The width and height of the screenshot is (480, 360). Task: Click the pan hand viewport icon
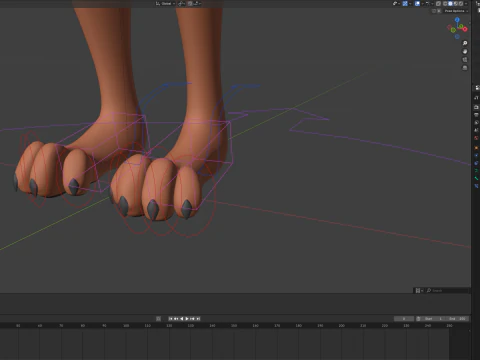tap(465, 51)
